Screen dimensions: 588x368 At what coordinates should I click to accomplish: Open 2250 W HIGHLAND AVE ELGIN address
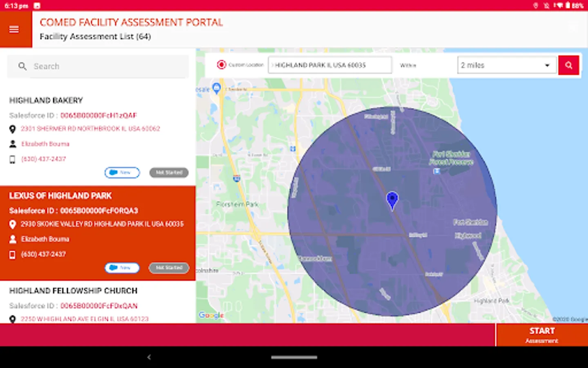85,319
